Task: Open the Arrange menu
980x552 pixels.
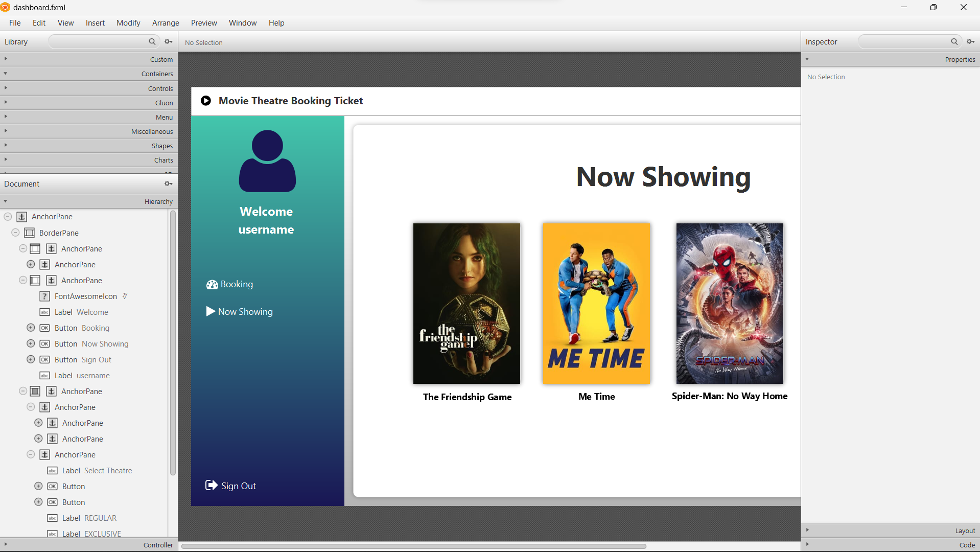Action: click(x=166, y=23)
